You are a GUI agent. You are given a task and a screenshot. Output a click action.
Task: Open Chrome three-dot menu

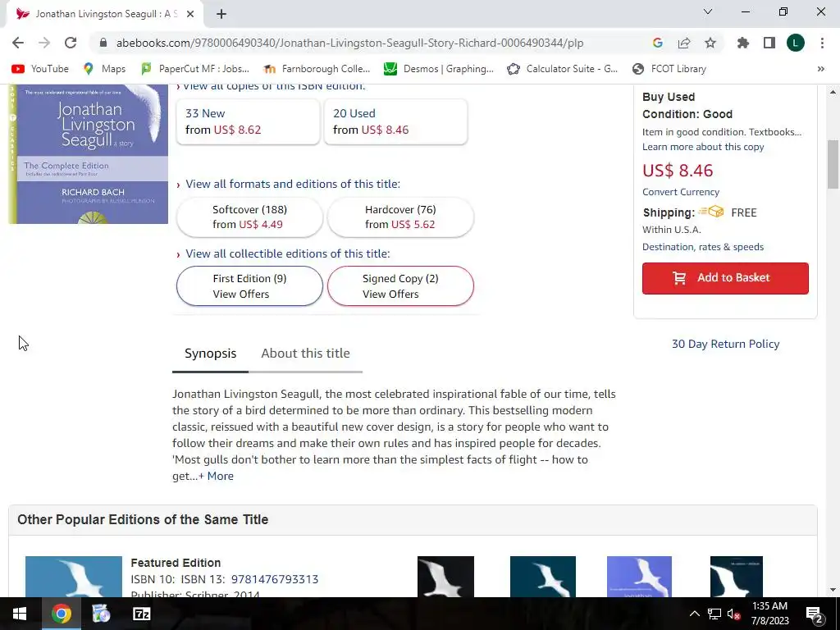(x=822, y=43)
